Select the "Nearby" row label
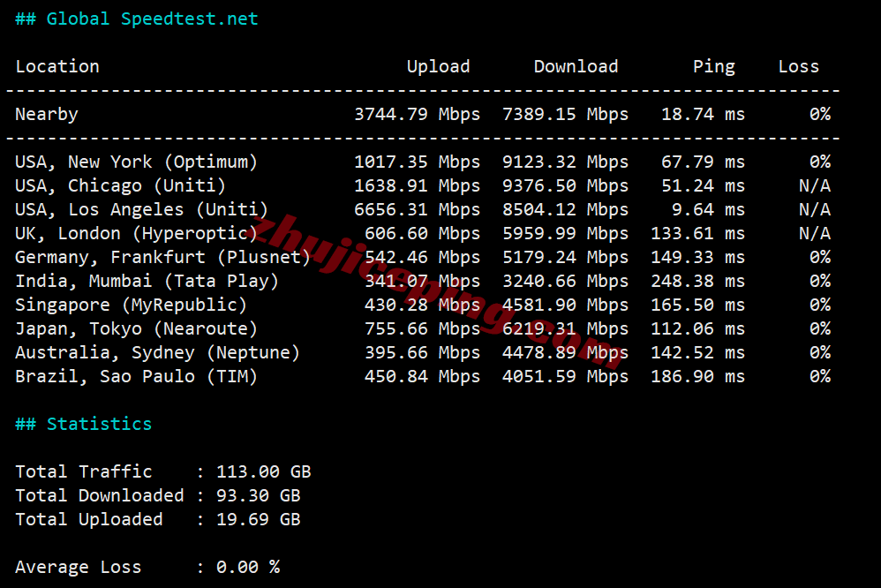881x588 pixels. (47, 114)
